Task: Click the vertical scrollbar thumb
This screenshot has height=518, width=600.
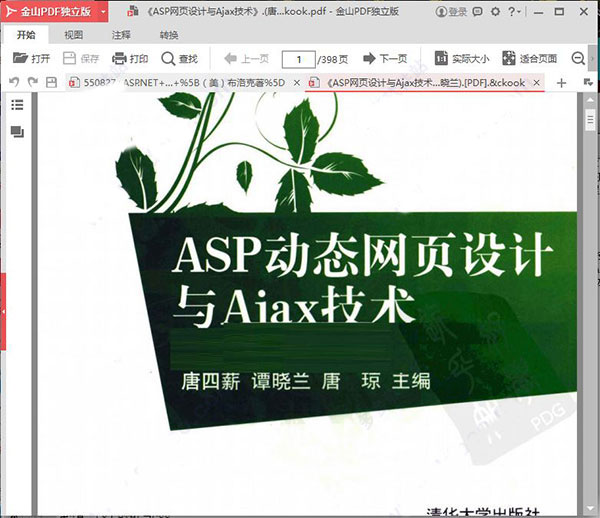Action: click(x=590, y=120)
